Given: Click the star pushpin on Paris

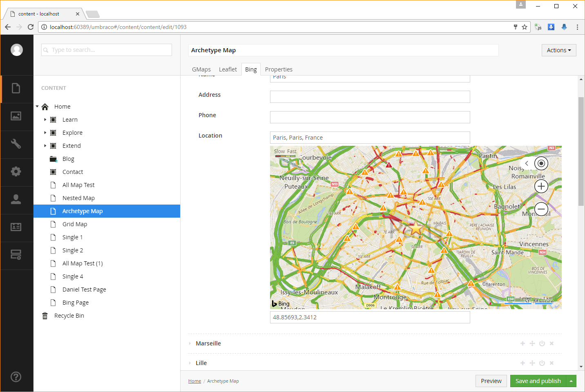Looking at the screenshot, I should point(416,229).
